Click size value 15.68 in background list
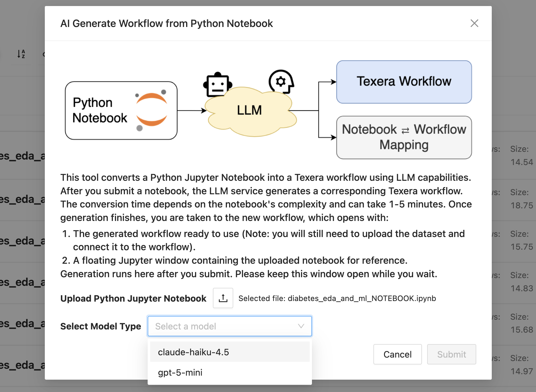This screenshot has width=536, height=392. pyautogui.click(x=522, y=330)
